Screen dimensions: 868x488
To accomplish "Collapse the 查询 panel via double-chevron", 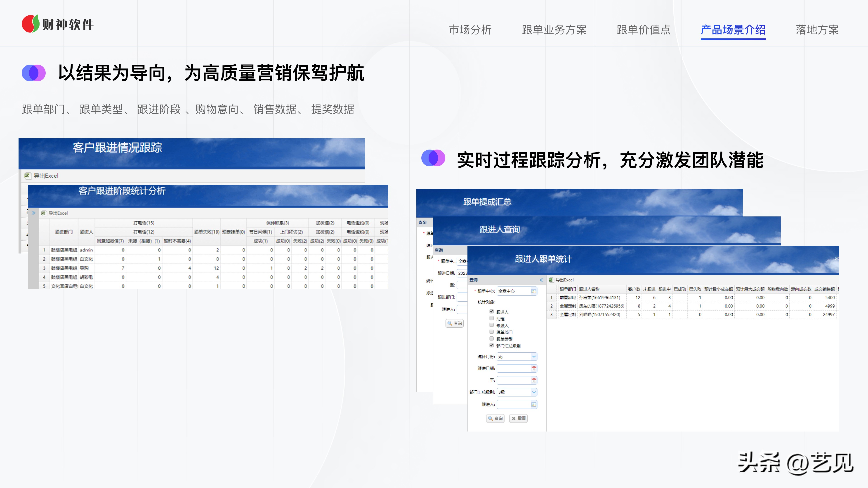I will [x=541, y=280].
